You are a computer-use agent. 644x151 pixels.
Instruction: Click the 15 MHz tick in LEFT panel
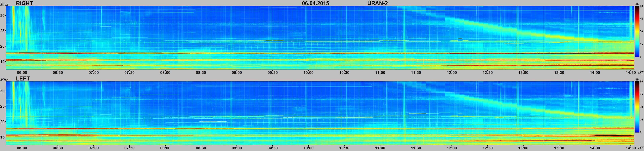(3, 137)
